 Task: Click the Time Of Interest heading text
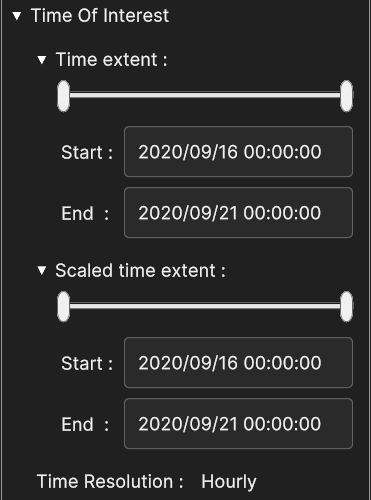(x=100, y=16)
